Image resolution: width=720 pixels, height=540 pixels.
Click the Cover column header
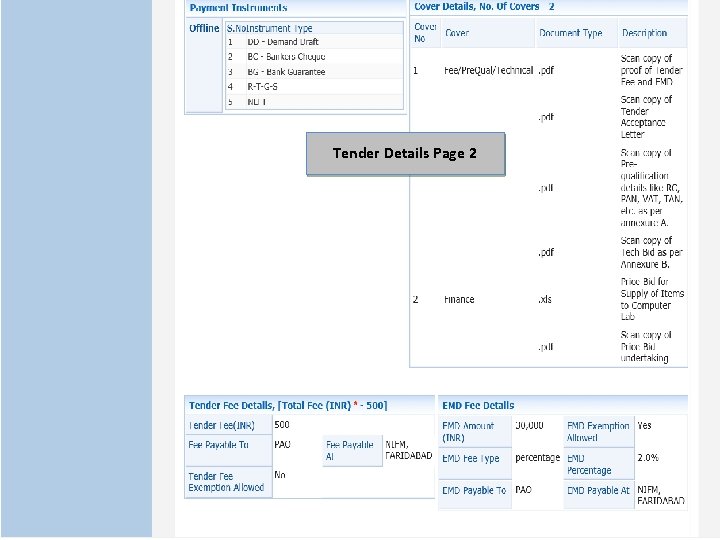point(457,33)
